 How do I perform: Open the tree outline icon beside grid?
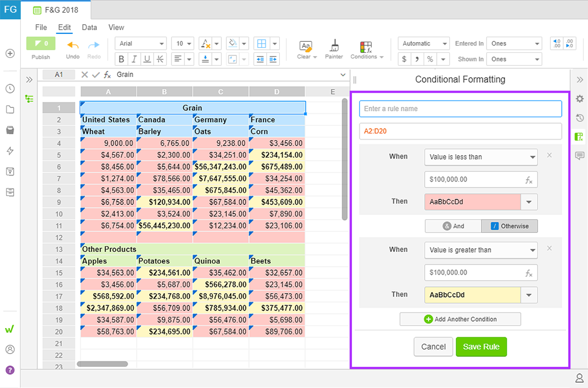click(x=29, y=99)
